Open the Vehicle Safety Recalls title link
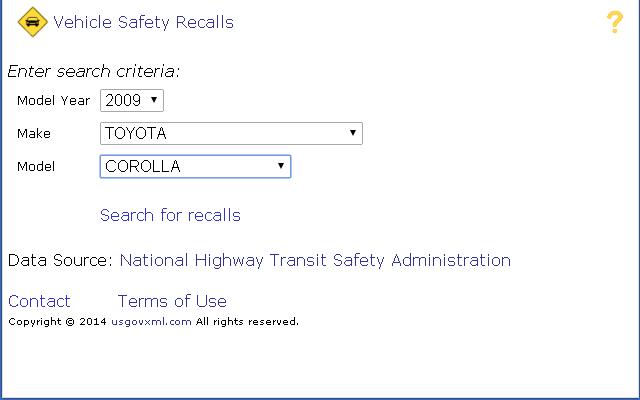 [x=143, y=22]
